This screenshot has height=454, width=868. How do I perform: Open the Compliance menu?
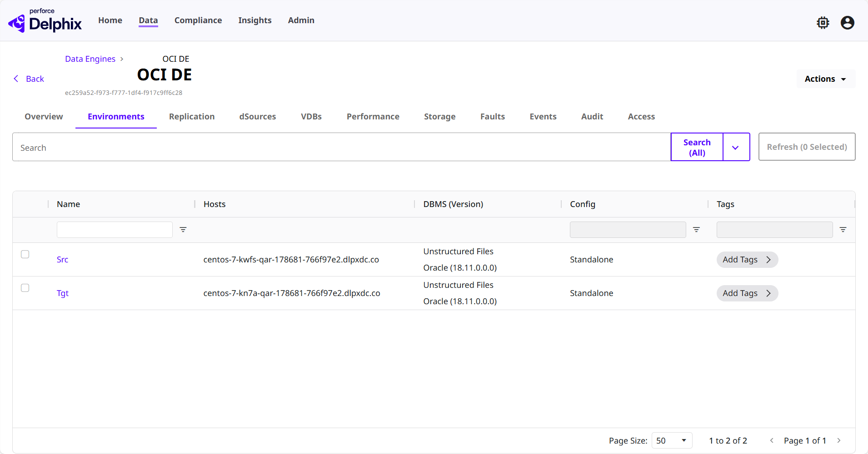[198, 20]
